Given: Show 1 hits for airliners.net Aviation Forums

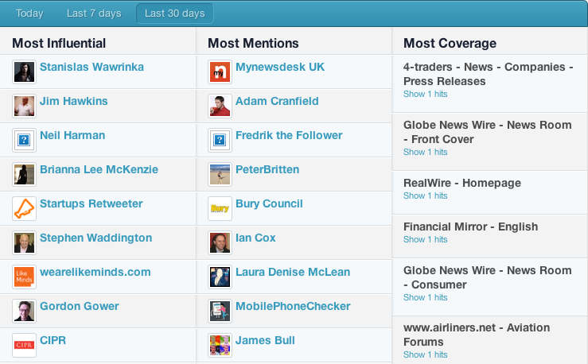Looking at the screenshot, I should [x=425, y=354].
